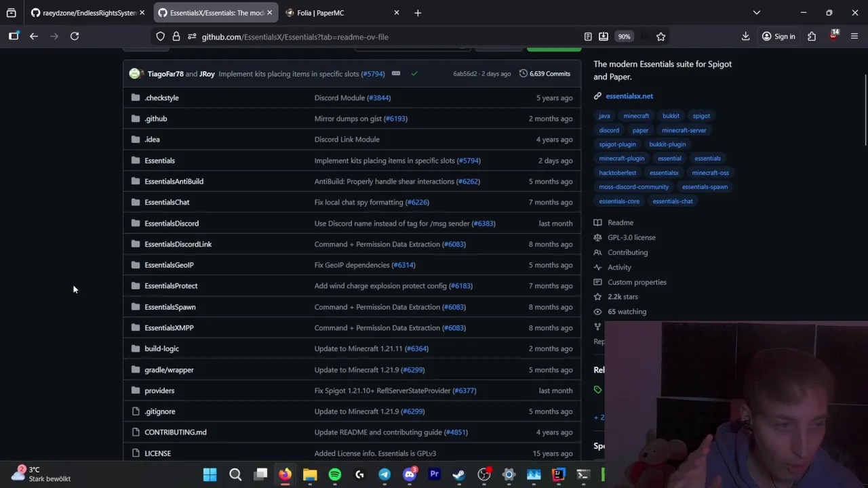The image size is (868, 488).
Task: Bookmark this page with the star icon
Action: 660,37
